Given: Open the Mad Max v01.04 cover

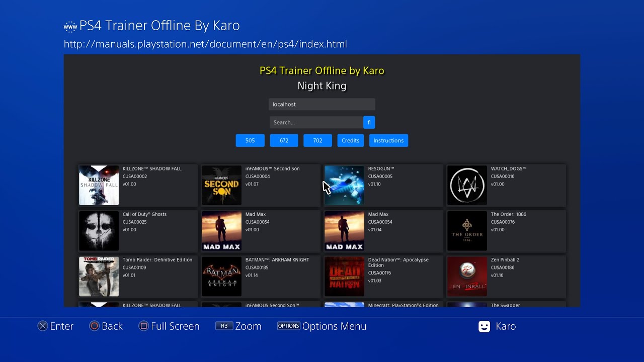Looking at the screenshot, I should click(x=344, y=231).
